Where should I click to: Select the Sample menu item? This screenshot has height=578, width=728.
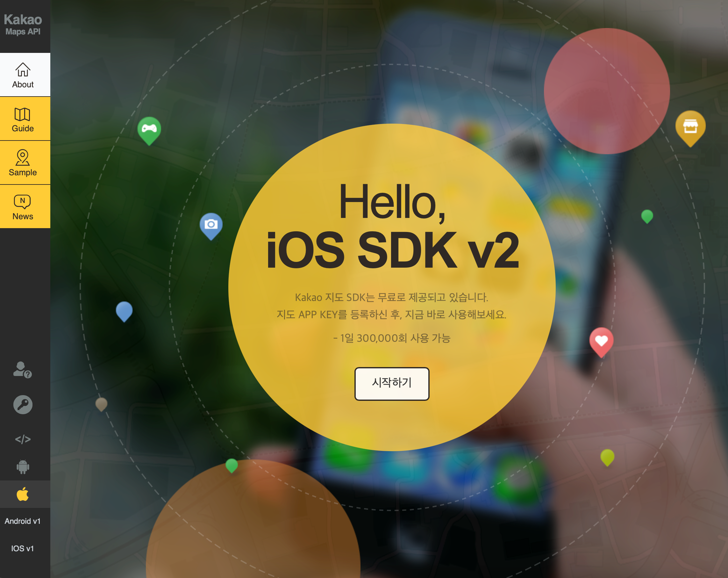tap(23, 163)
